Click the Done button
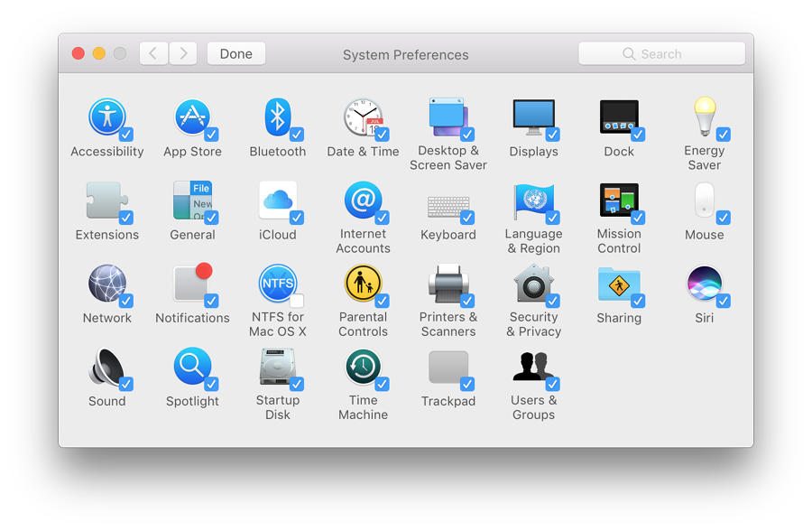This screenshot has width=812, height=531. [x=236, y=53]
